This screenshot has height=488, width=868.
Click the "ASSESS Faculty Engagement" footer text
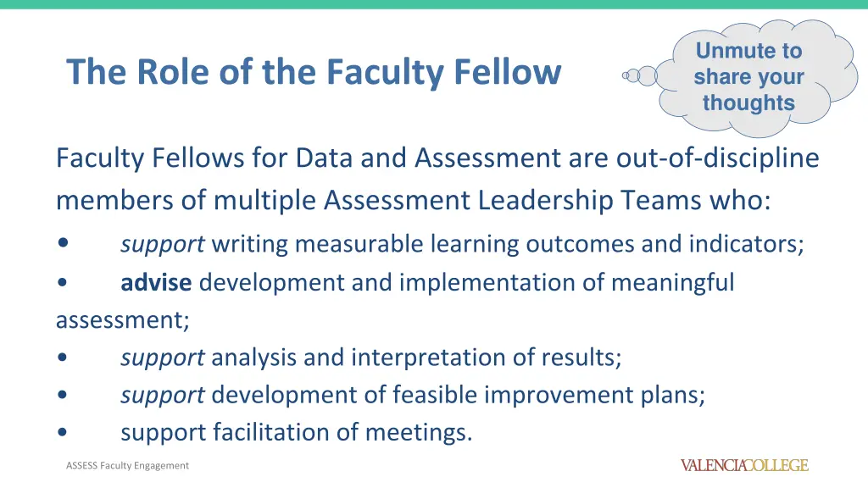pos(127,465)
